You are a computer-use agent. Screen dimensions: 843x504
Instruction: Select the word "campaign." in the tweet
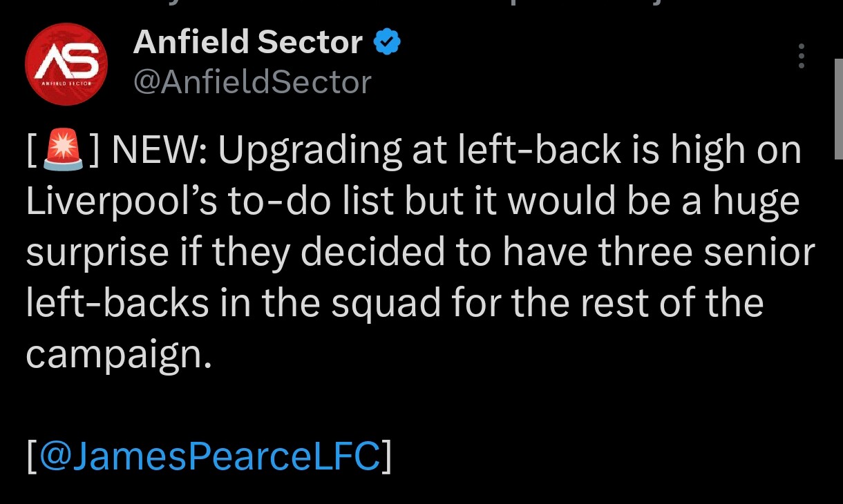(x=118, y=356)
